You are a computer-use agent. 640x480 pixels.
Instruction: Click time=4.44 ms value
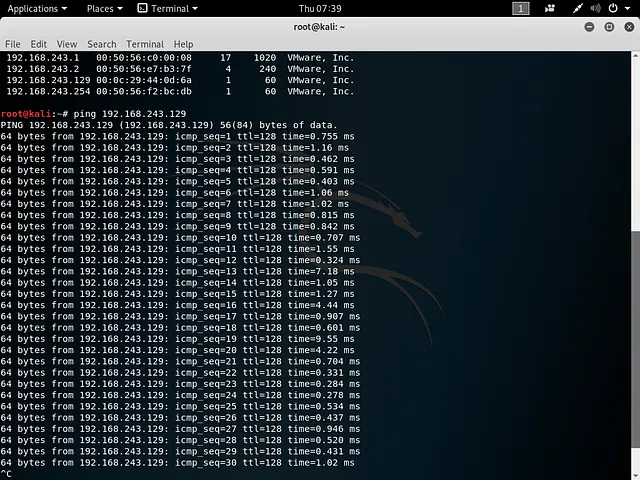pyautogui.click(x=321, y=305)
